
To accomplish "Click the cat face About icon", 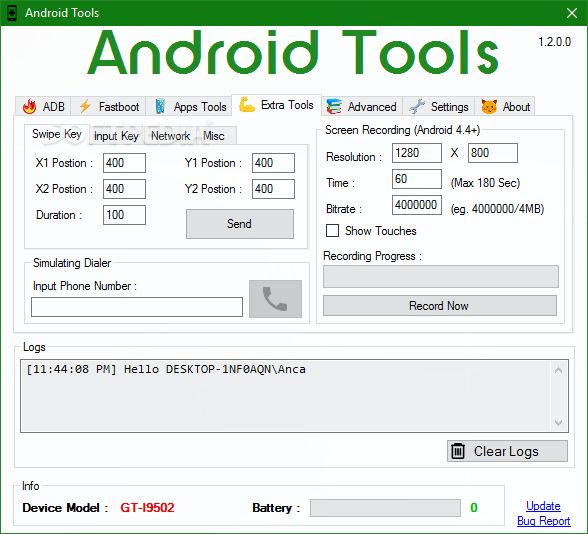I will coord(489,106).
